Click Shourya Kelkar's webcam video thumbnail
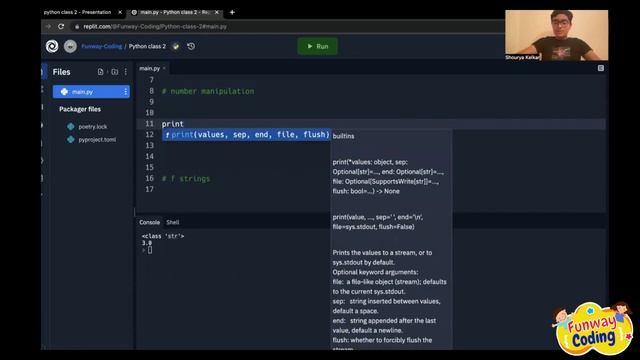 coord(556,35)
